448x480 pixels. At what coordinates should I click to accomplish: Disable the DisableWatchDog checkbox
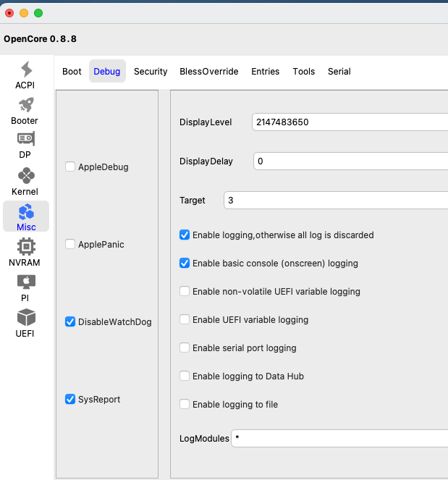[x=70, y=322]
